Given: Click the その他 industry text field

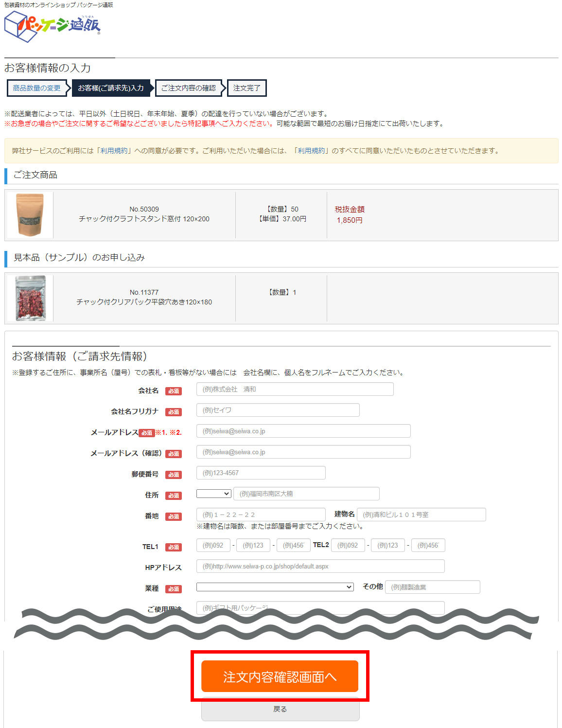Looking at the screenshot, I should (x=433, y=587).
